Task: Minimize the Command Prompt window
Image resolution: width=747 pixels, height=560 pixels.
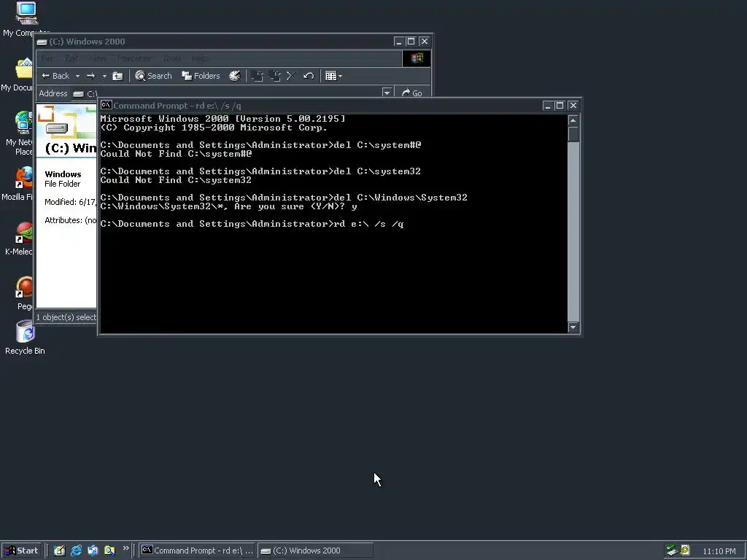Action: click(x=547, y=106)
